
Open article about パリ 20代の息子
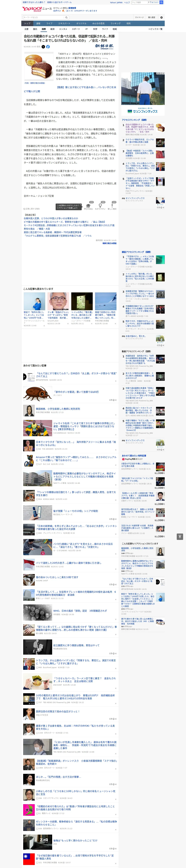tap(69, 563)
